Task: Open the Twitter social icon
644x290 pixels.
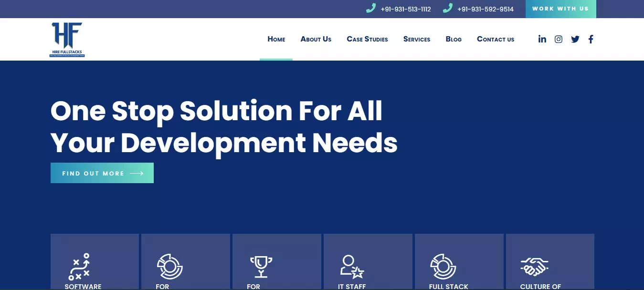Action: point(575,39)
